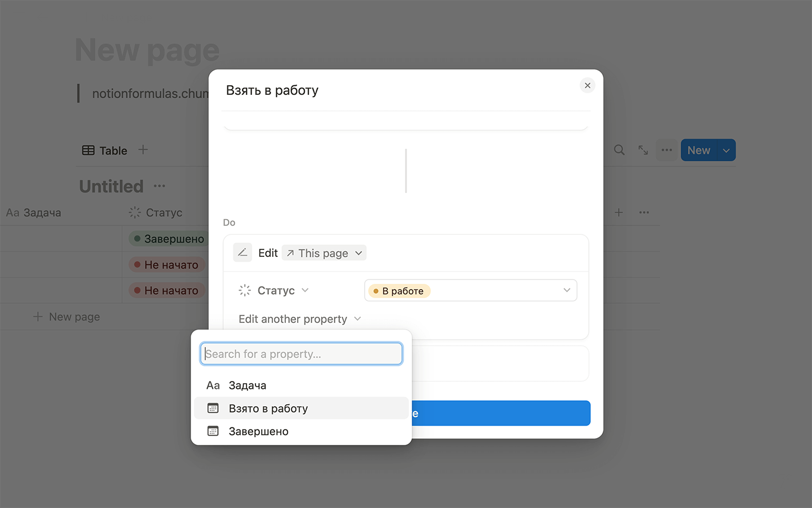Add a property with header plus icon

pos(619,212)
